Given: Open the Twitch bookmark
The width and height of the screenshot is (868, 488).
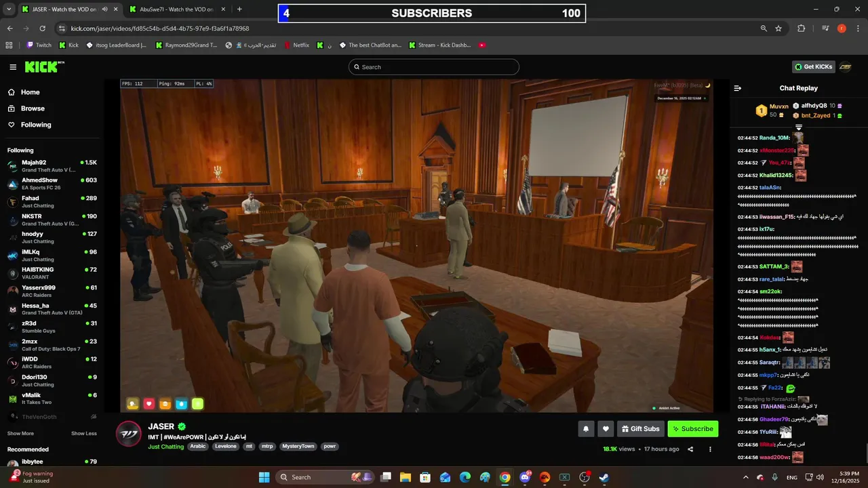Looking at the screenshot, I should point(38,45).
